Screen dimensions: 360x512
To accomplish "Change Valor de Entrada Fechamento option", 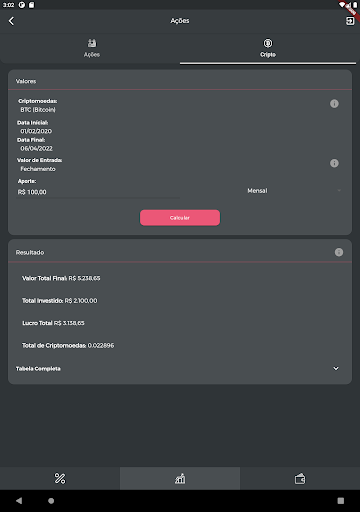I will 38,169.
